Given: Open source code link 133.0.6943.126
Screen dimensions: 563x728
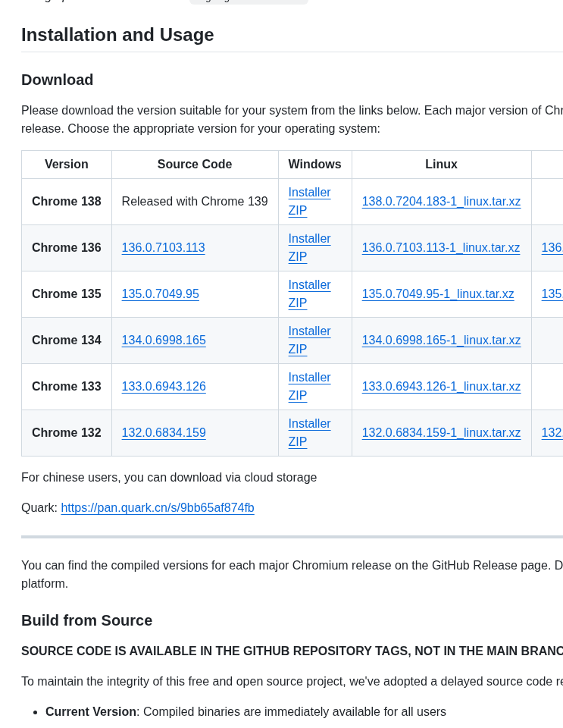Looking at the screenshot, I should pyautogui.click(x=164, y=386).
